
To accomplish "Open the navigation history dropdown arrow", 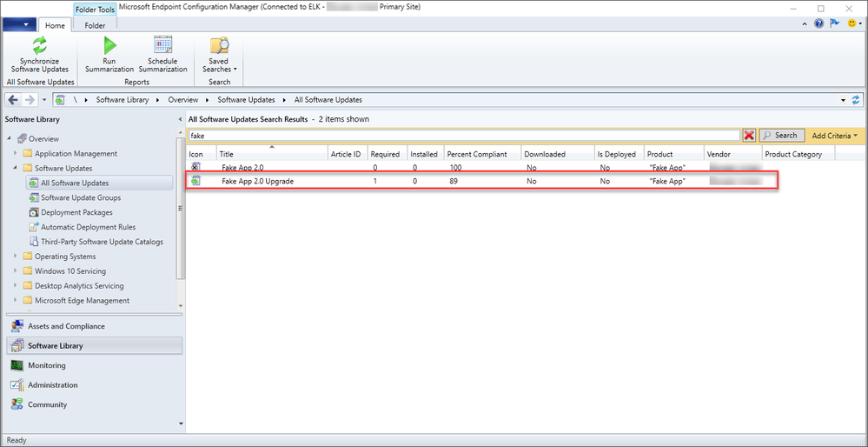I will [x=45, y=101].
